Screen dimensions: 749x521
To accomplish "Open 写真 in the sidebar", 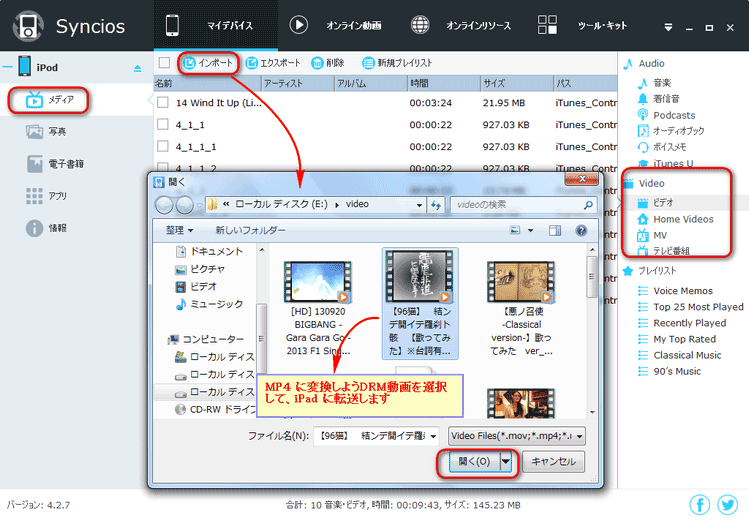I will click(x=46, y=131).
